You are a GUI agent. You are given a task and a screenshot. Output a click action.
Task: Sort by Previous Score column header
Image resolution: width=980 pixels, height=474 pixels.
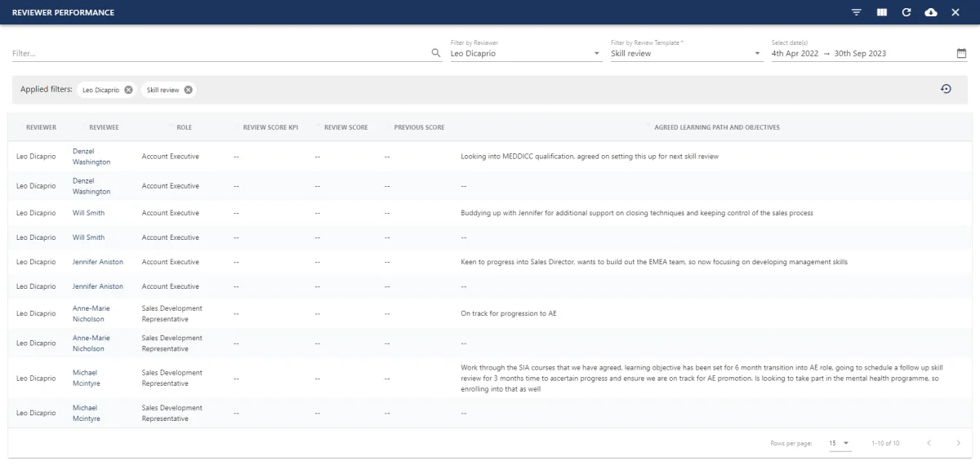(x=419, y=127)
